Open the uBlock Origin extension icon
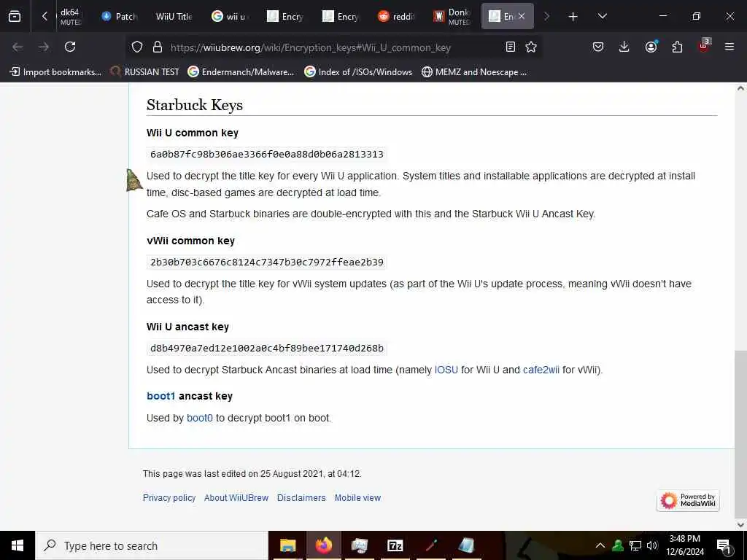This screenshot has height=560, width=747. 704,46
